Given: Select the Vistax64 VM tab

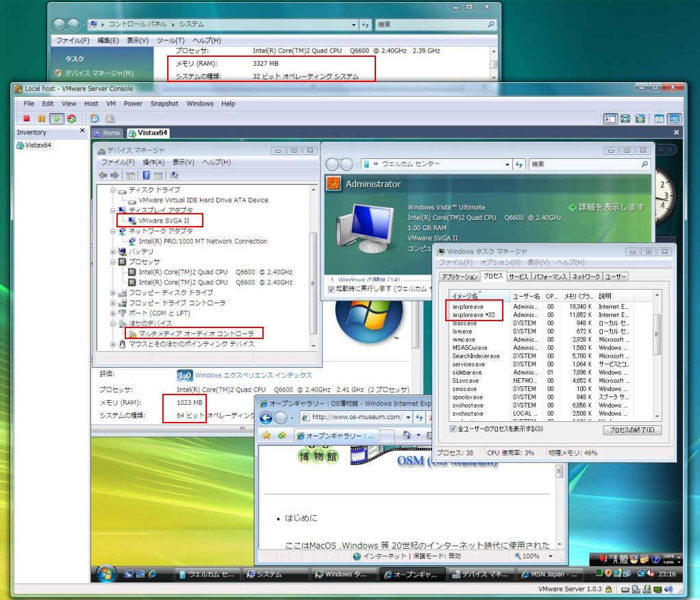Looking at the screenshot, I should click(148, 133).
